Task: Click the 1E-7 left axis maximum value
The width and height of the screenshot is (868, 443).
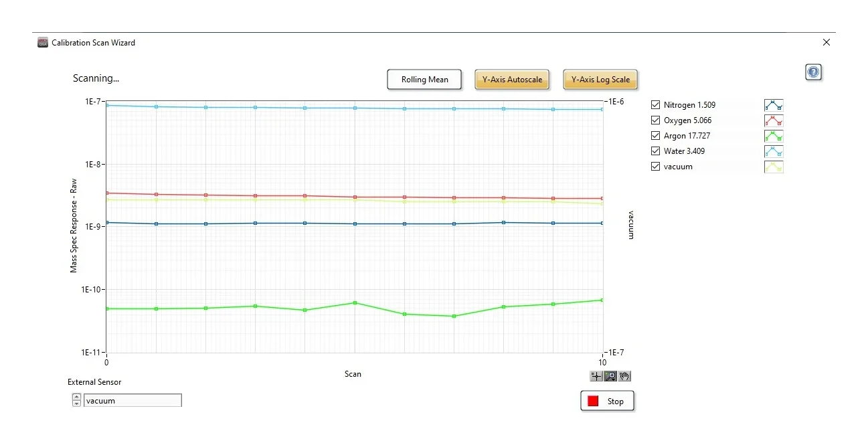Action: pos(92,102)
